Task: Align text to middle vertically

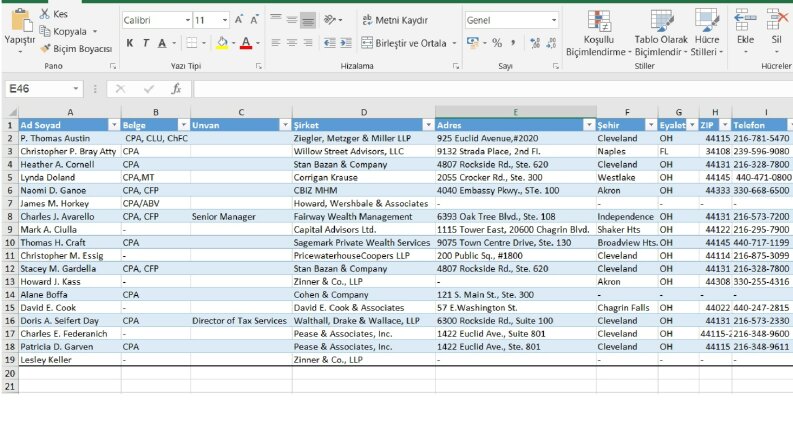Action: 292,20
